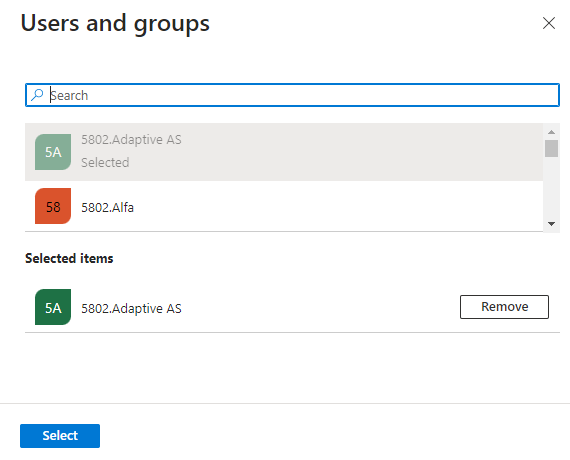Click the results list scrollbar thumb

pos(551,148)
